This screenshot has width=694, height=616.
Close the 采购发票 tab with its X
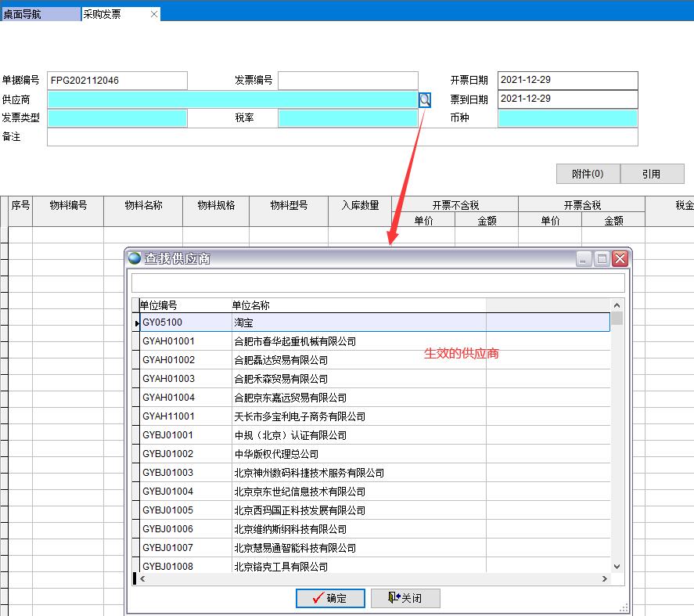[154, 14]
